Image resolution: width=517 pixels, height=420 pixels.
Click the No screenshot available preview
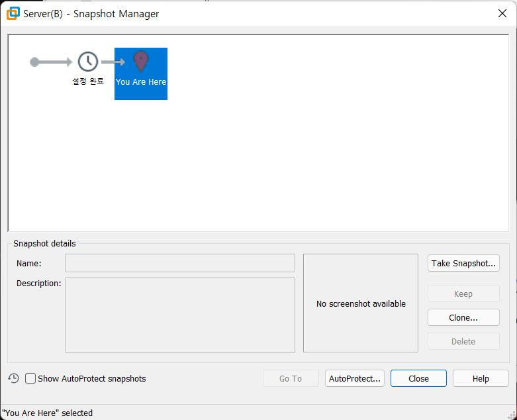coord(361,303)
